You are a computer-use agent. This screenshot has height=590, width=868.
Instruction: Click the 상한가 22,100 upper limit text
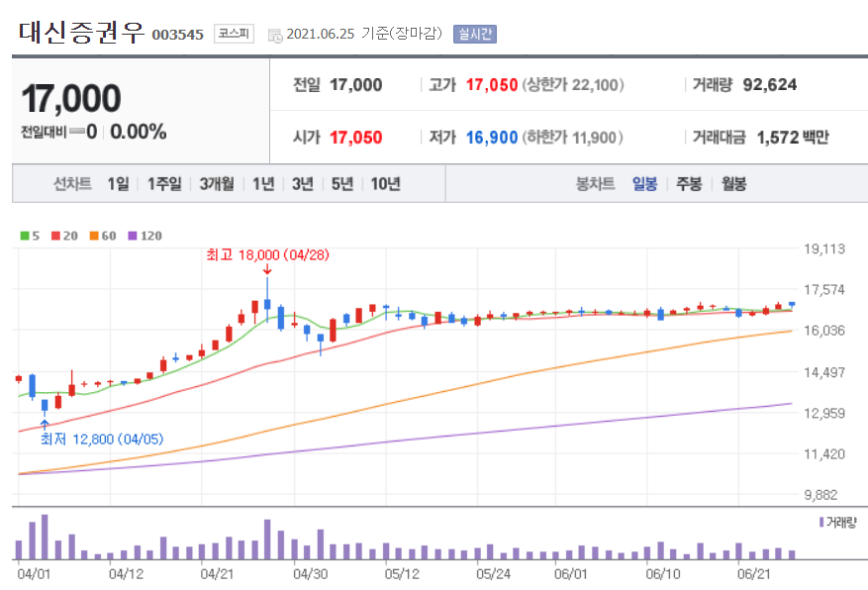tap(573, 85)
